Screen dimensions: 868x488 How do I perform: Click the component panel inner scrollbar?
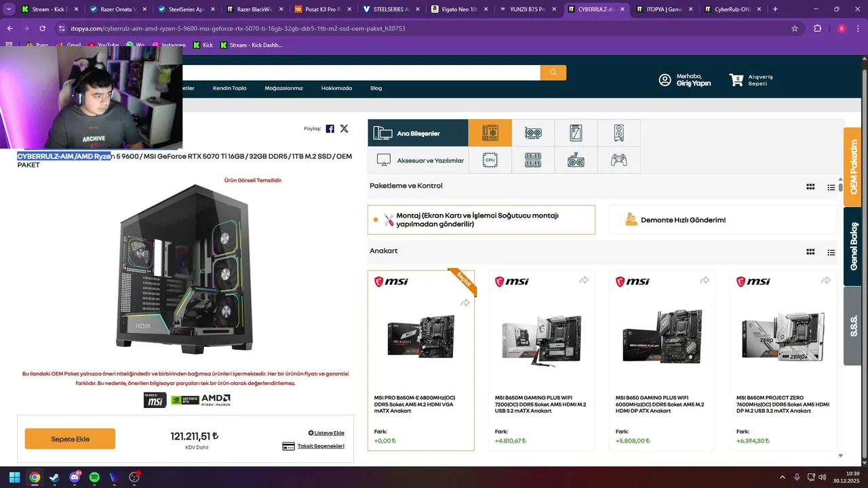pyautogui.click(x=840, y=187)
